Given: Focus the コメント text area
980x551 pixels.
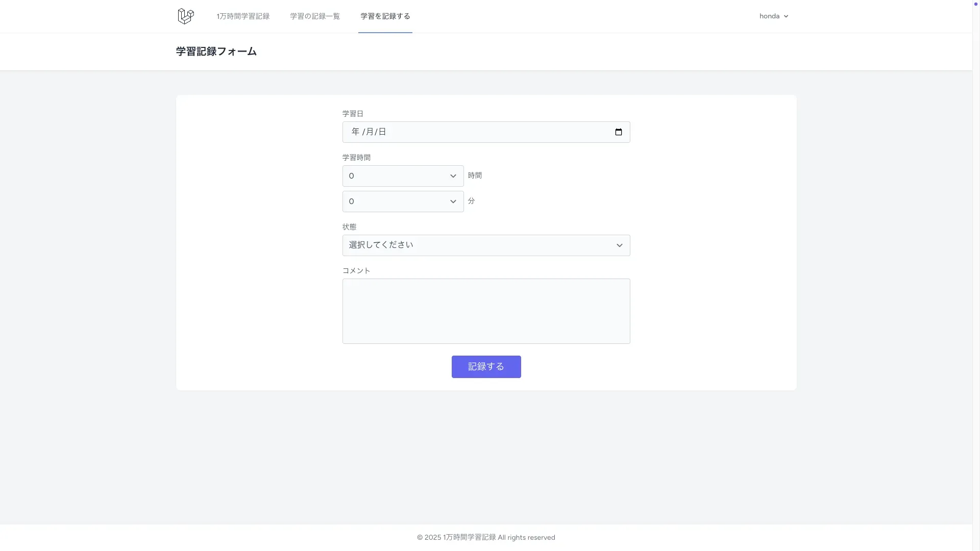Looking at the screenshot, I should 486,311.
